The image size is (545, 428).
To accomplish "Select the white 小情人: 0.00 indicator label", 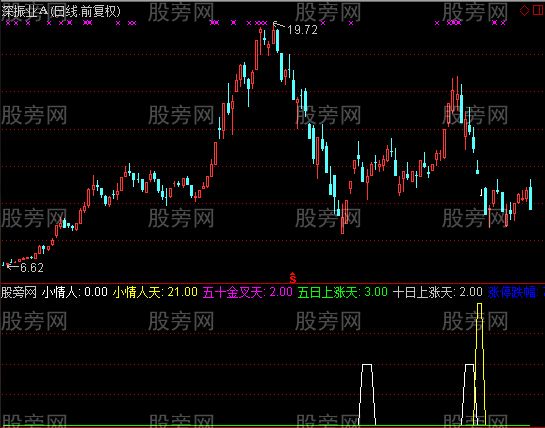I will [x=74, y=292].
